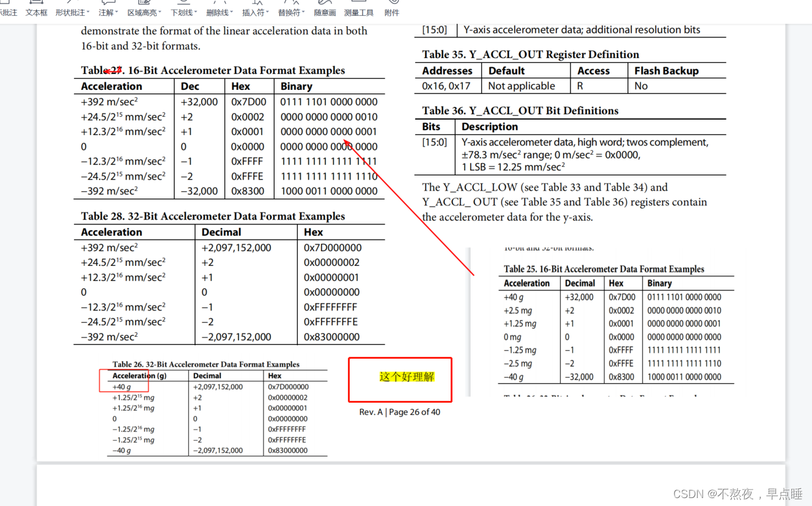This screenshot has width=812, height=506.
Task: Click the '0x16, 0x17' address cell
Action: (446, 86)
